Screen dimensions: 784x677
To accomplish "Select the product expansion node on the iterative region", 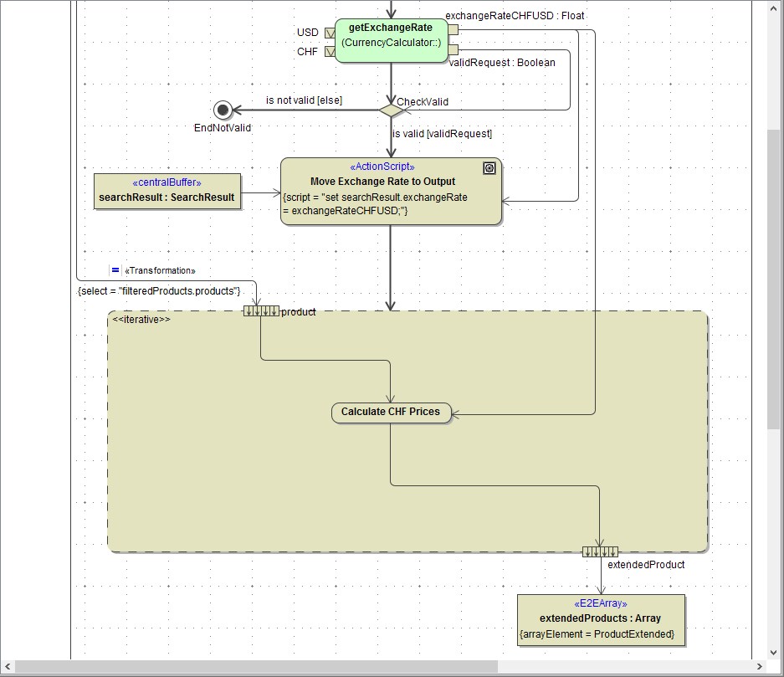I will [x=262, y=310].
